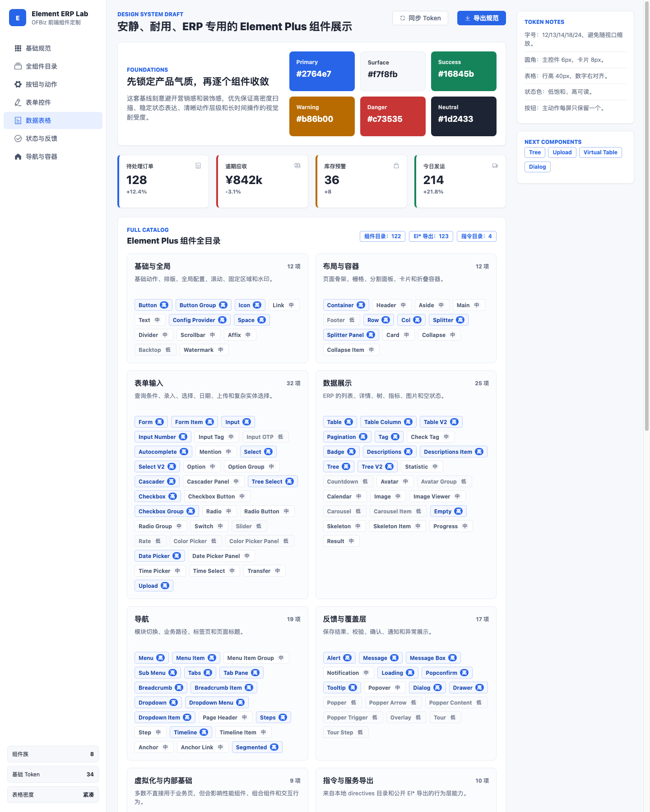Viewport: 650px width, 812px height.
Task: Click the 今日发运 value 214
Action: coord(434,180)
